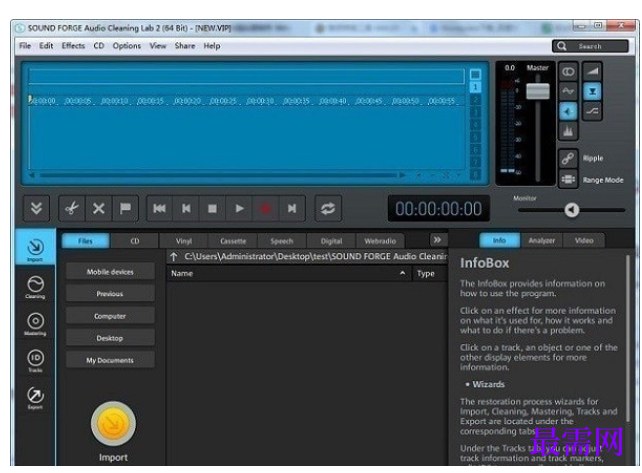Switch to the Cassette tab
This screenshot has height=473, width=642.
233,241
